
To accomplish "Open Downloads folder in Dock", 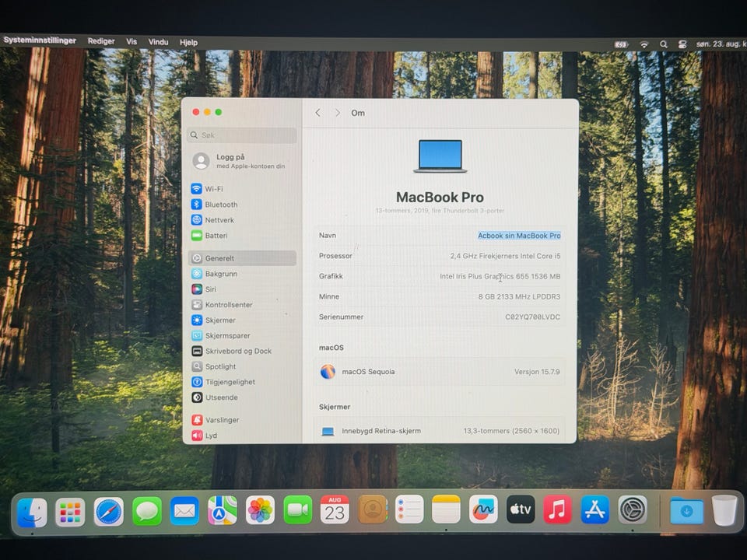I will tap(686, 510).
